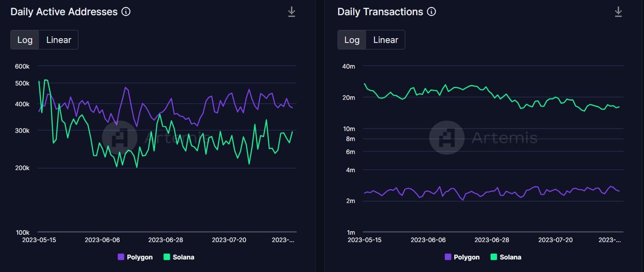The width and height of the screenshot is (644, 272).
Task: Click the 100k axis label
Action: (x=22, y=232)
